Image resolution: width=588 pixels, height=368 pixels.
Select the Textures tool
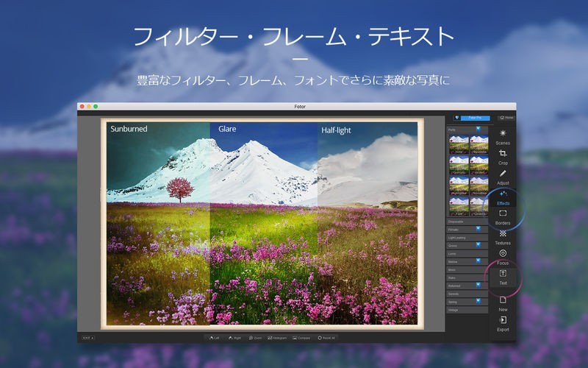click(x=503, y=236)
